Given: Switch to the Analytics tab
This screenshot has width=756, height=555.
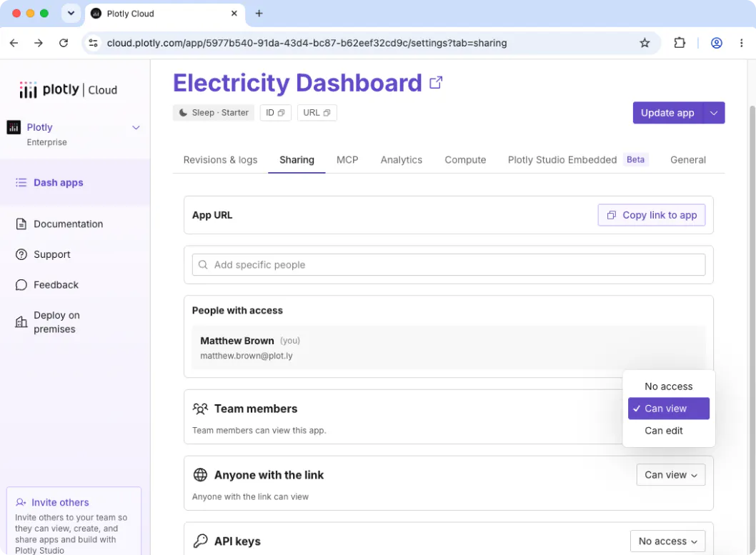Looking at the screenshot, I should coord(401,160).
